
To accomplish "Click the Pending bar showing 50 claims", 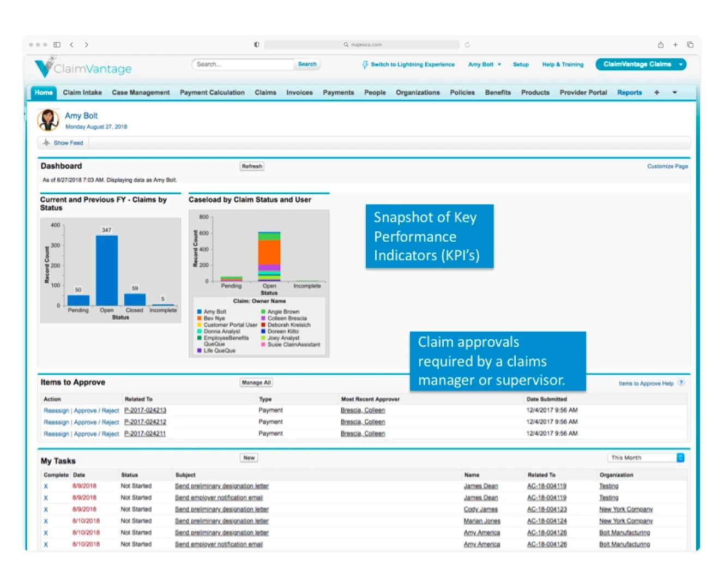I will (x=79, y=300).
